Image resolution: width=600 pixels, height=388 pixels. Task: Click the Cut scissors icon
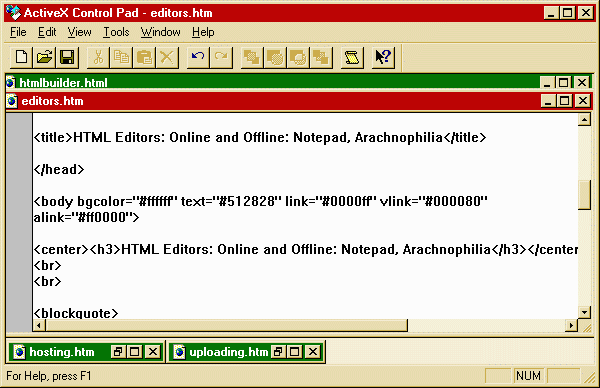pos(98,57)
